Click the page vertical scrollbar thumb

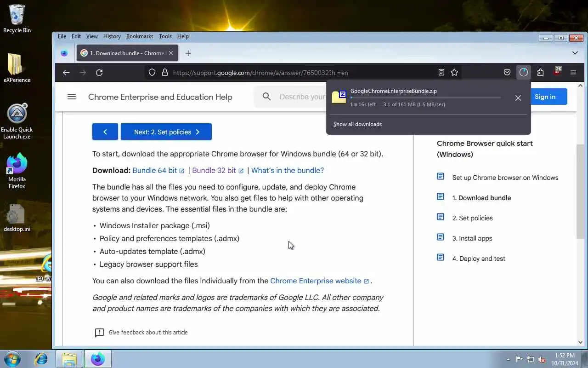click(580, 191)
